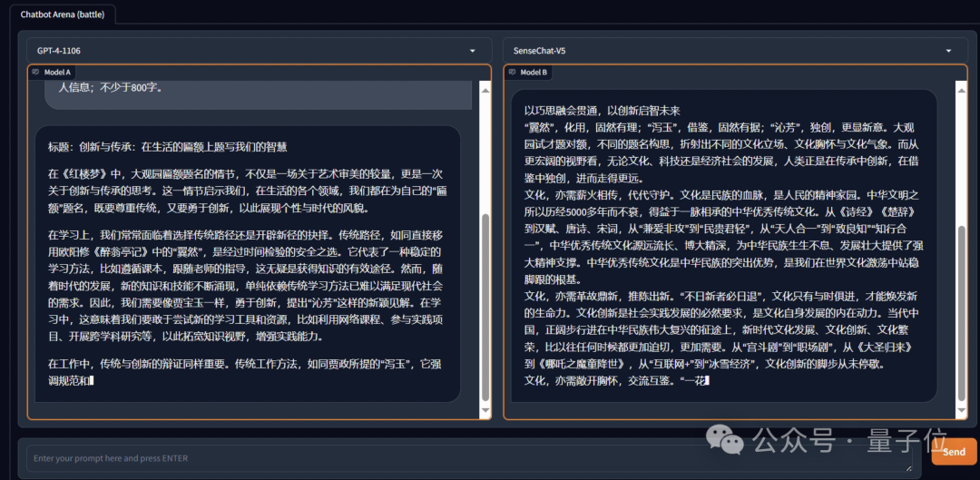The image size is (980, 480).
Task: Click the Model A response titled 创新与传承
Action: coord(245,263)
